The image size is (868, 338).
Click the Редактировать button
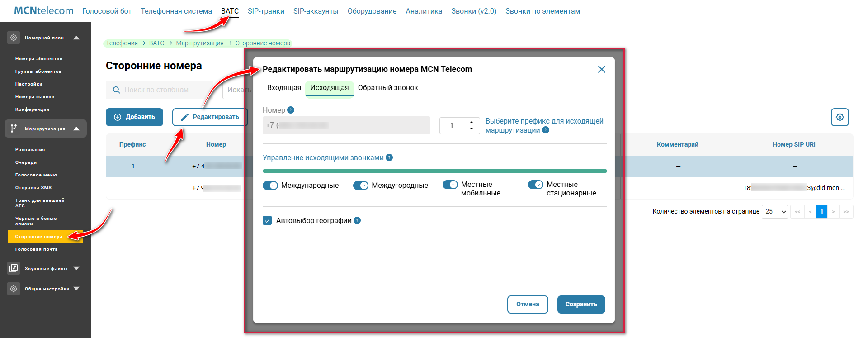[210, 117]
